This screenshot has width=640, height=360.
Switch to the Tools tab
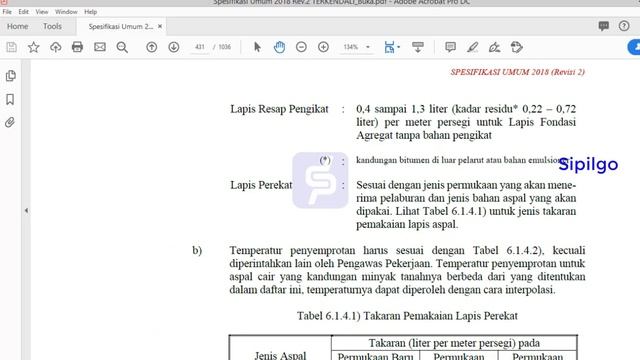click(52, 27)
